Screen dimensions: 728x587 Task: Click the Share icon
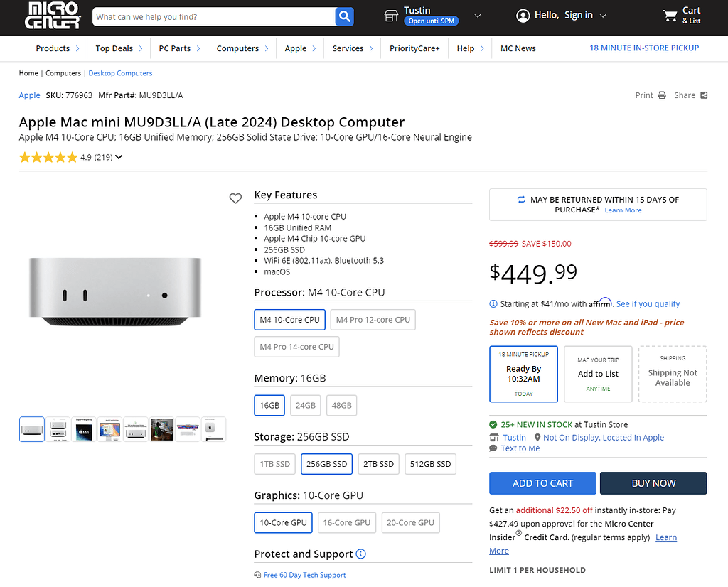click(x=704, y=95)
